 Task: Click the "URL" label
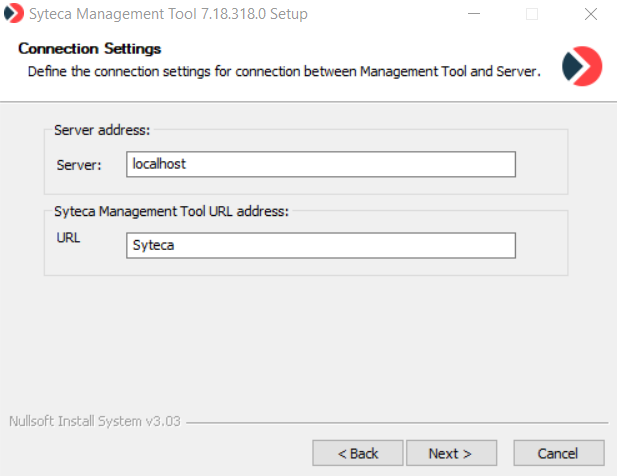click(x=69, y=239)
